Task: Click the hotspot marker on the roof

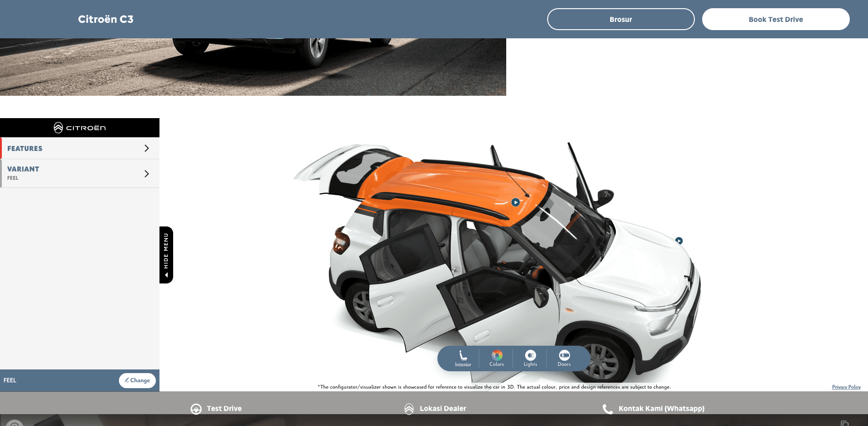Action: coord(515,202)
